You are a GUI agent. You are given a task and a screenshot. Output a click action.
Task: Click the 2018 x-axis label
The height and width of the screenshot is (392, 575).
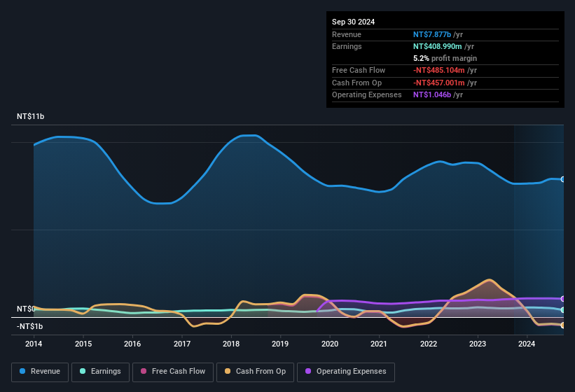pos(231,344)
